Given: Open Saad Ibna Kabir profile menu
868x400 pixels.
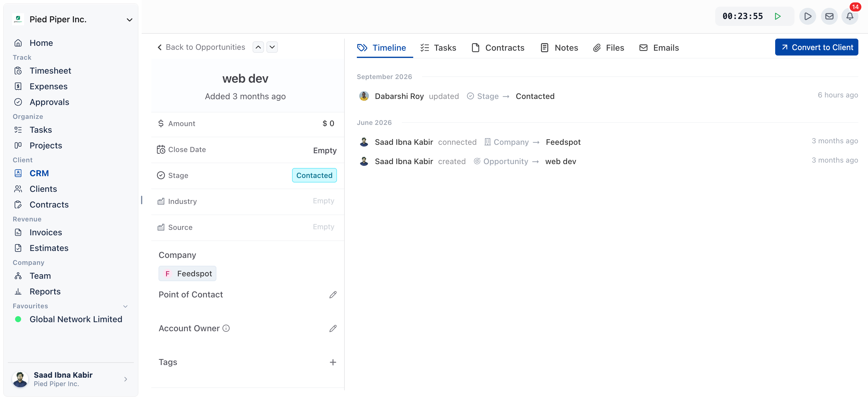Looking at the screenshot, I should [71, 379].
